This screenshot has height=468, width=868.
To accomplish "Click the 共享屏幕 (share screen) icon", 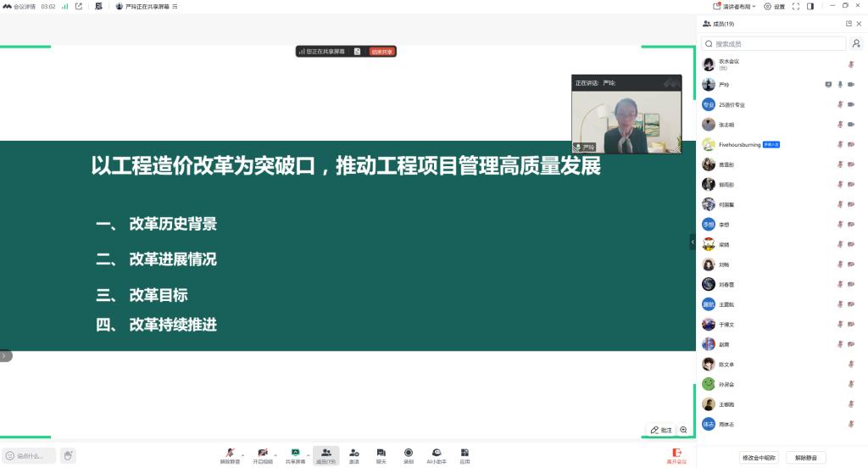I will tap(295, 454).
